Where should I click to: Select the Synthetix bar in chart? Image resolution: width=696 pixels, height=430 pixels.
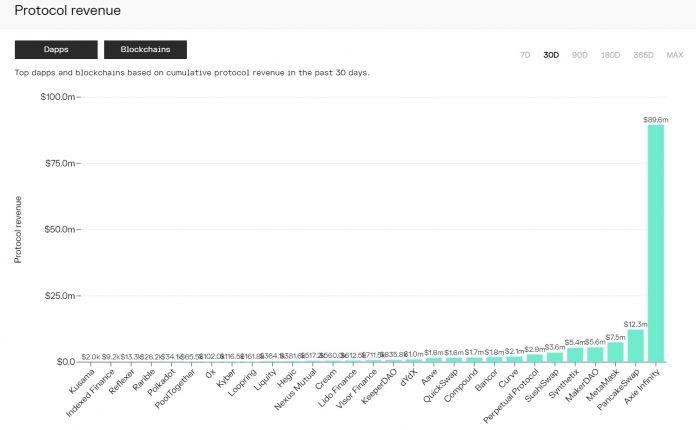575,354
